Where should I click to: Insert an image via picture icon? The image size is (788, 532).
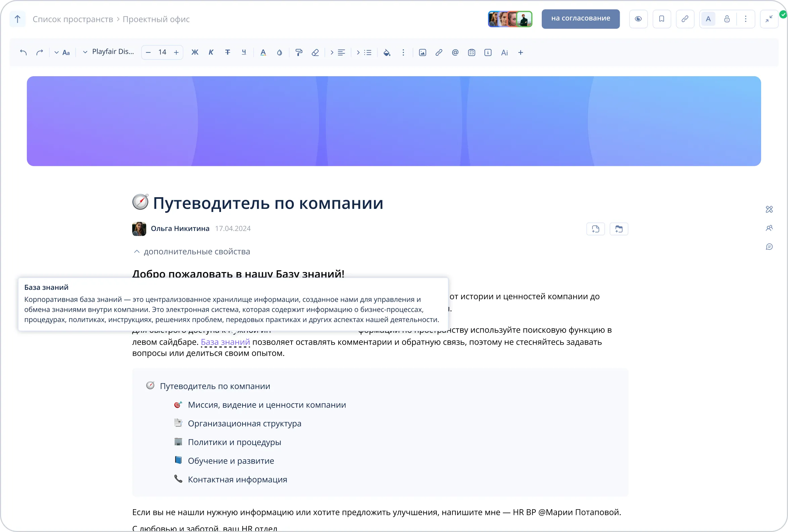pyautogui.click(x=423, y=52)
